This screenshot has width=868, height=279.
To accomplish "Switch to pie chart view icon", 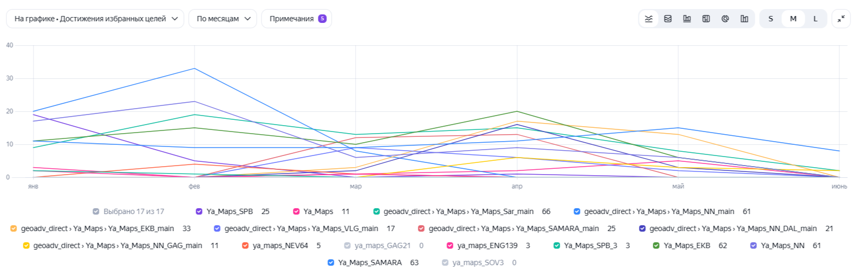I will pyautogui.click(x=725, y=19).
